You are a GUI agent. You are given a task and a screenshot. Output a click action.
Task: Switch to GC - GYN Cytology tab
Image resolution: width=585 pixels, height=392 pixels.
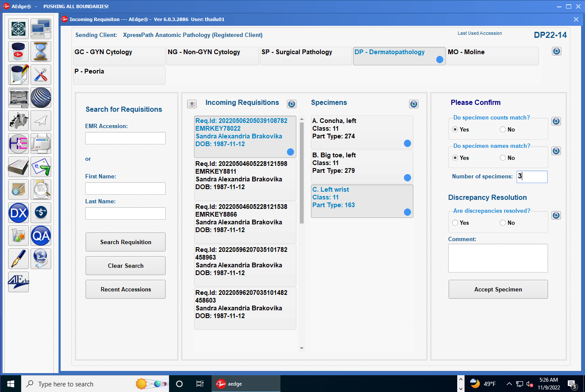pos(119,56)
